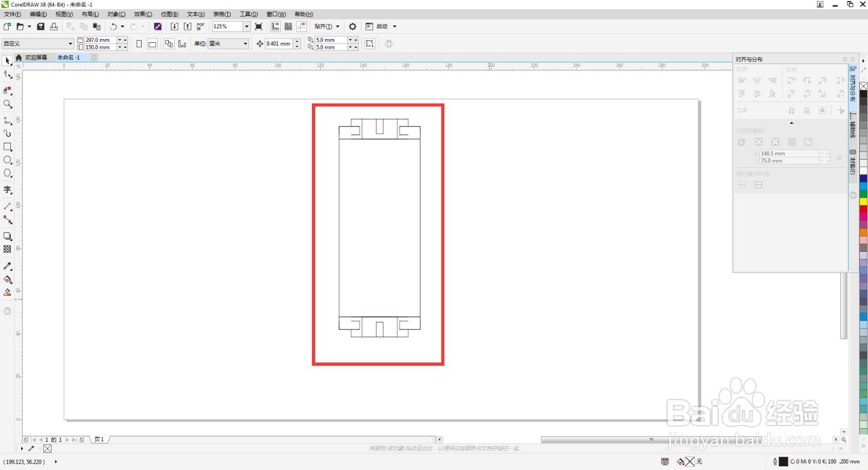Screen dimensions: 868x470
Task: Publish to PDF
Action: point(201,26)
